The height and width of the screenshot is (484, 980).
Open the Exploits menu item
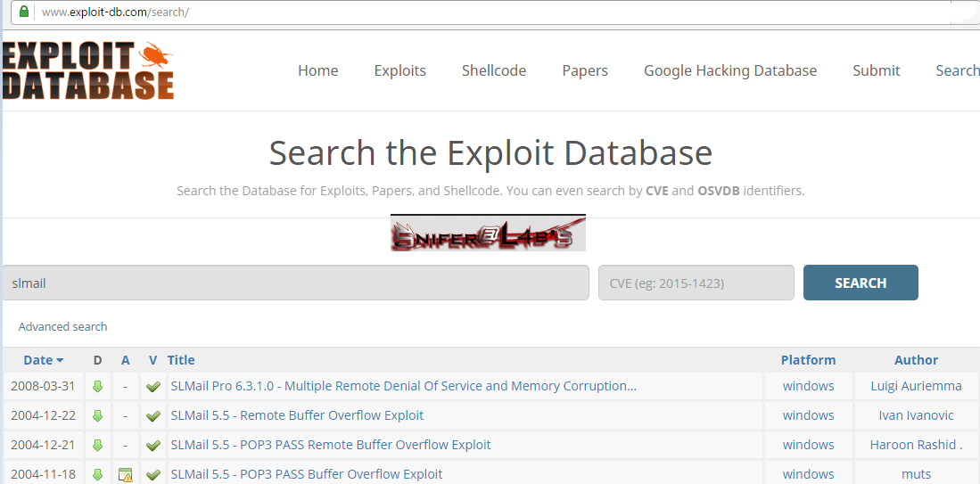[400, 70]
